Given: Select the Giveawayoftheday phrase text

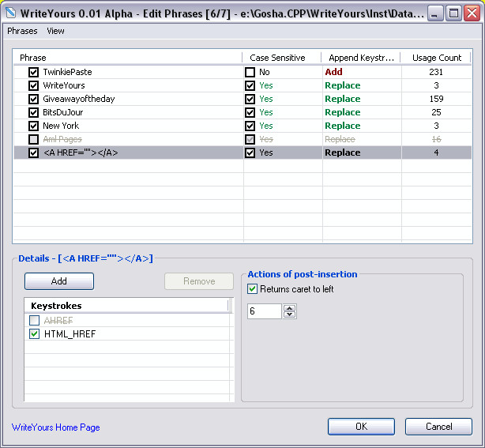Looking at the screenshot, I should pyautogui.click(x=79, y=99).
